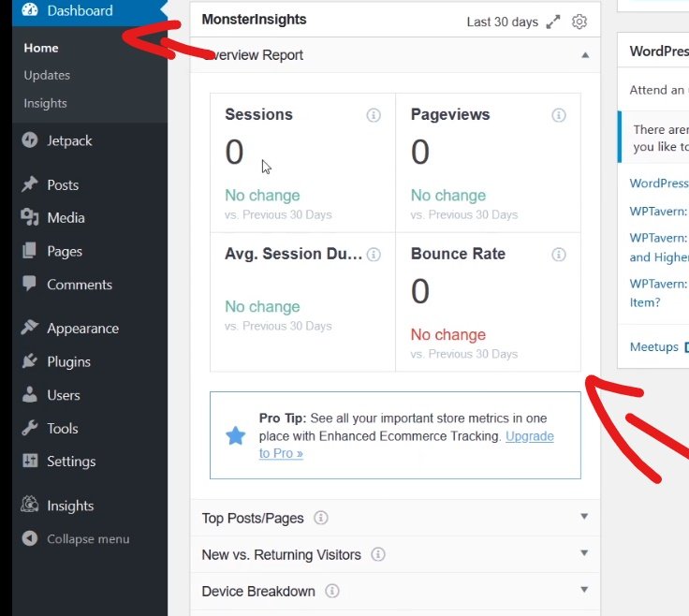Click the blue star Pro Tip icon
689x616 pixels.
coord(236,435)
